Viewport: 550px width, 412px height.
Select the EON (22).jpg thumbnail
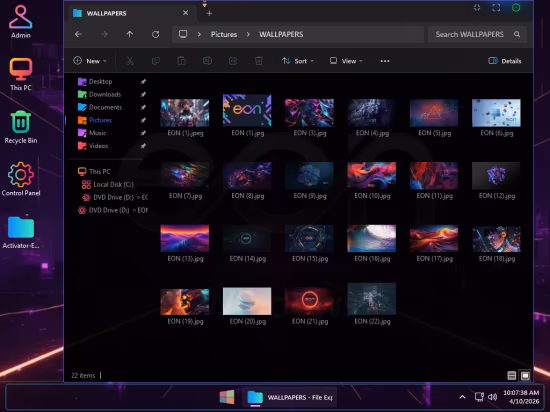click(x=371, y=299)
